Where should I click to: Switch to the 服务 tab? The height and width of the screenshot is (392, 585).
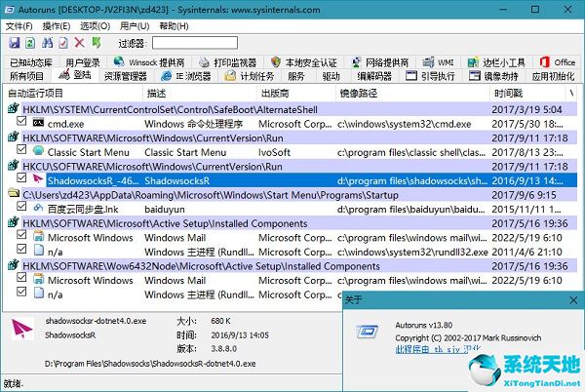pyautogui.click(x=296, y=76)
